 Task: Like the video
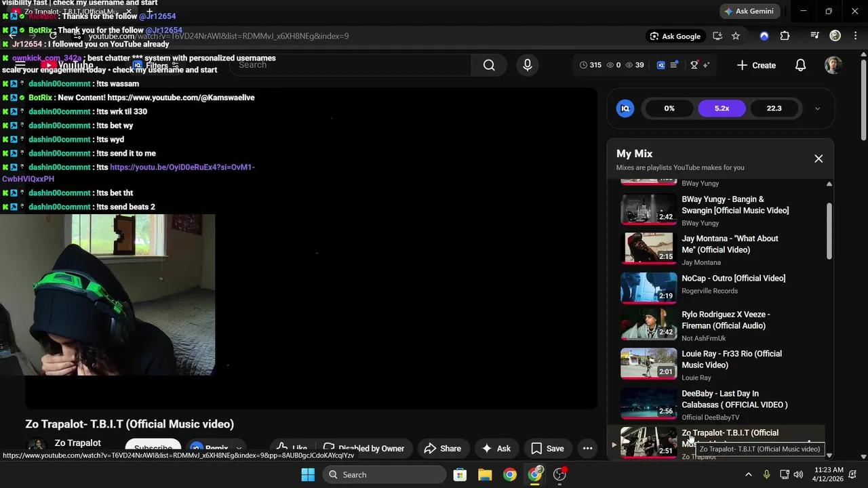292,448
